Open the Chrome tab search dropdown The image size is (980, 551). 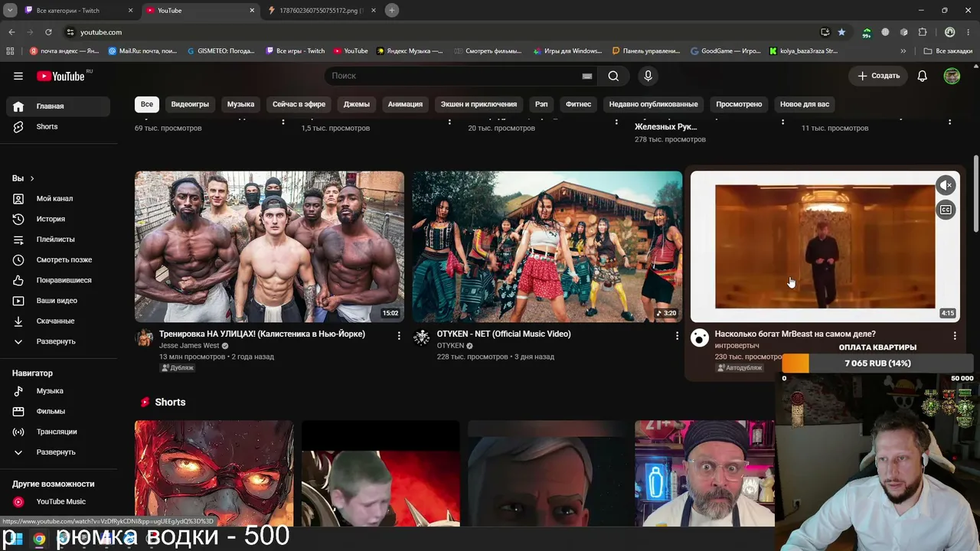pos(10,10)
